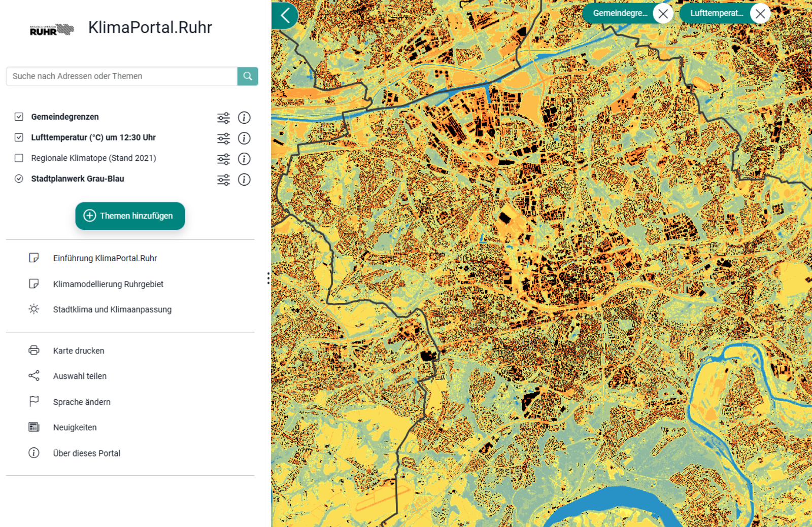The height and width of the screenshot is (527, 812).
Task: Remove the Lufttemperat... chip from the map
Action: coord(760,14)
